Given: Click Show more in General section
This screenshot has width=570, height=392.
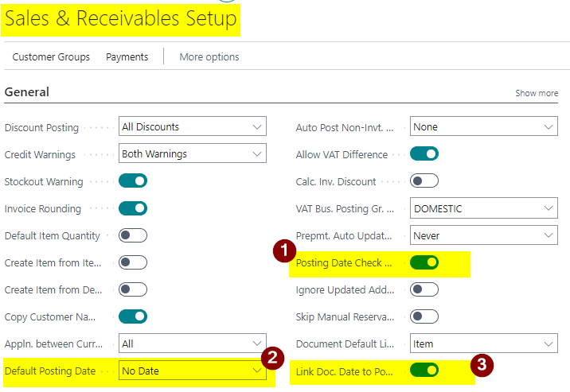Looking at the screenshot, I should (537, 93).
